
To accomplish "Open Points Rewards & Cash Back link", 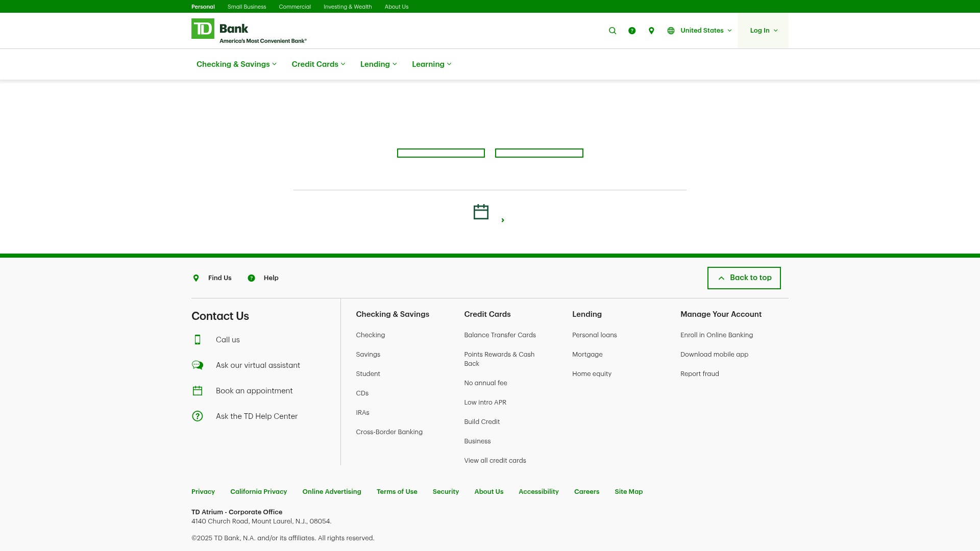I will tap(500, 359).
